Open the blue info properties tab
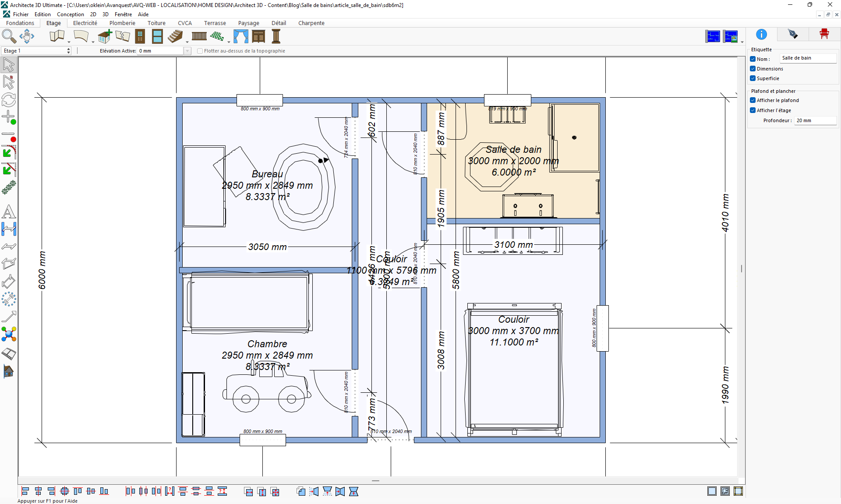 [762, 34]
